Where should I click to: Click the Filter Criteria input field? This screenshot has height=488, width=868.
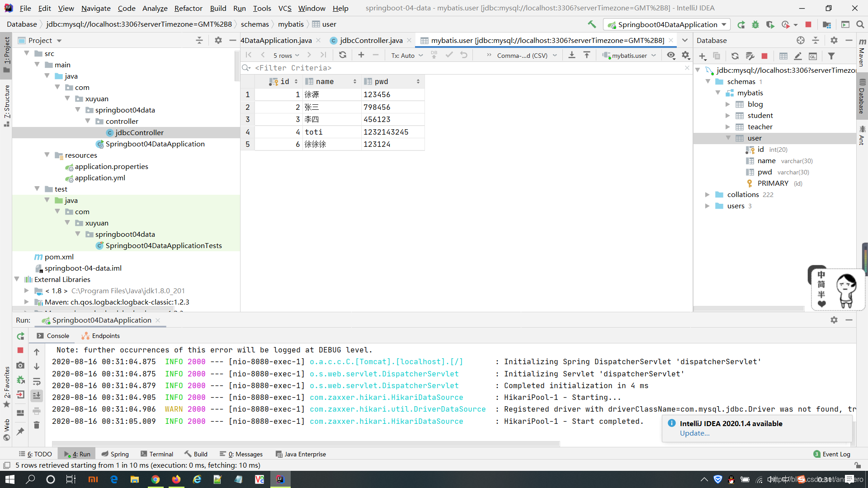click(466, 68)
